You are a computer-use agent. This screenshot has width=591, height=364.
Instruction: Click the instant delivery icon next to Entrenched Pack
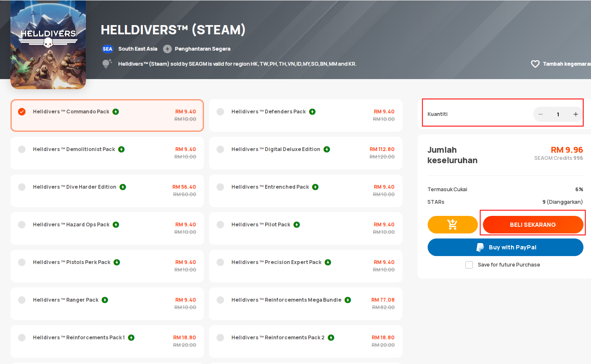(x=315, y=187)
